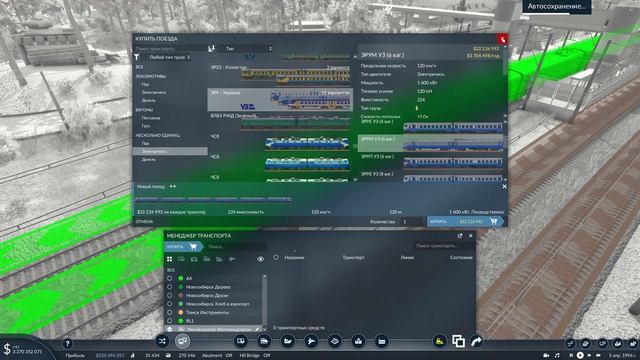Toggle the eye visibility in transport manager
This screenshot has width=640, height=360.
pyautogui.click(x=260, y=259)
